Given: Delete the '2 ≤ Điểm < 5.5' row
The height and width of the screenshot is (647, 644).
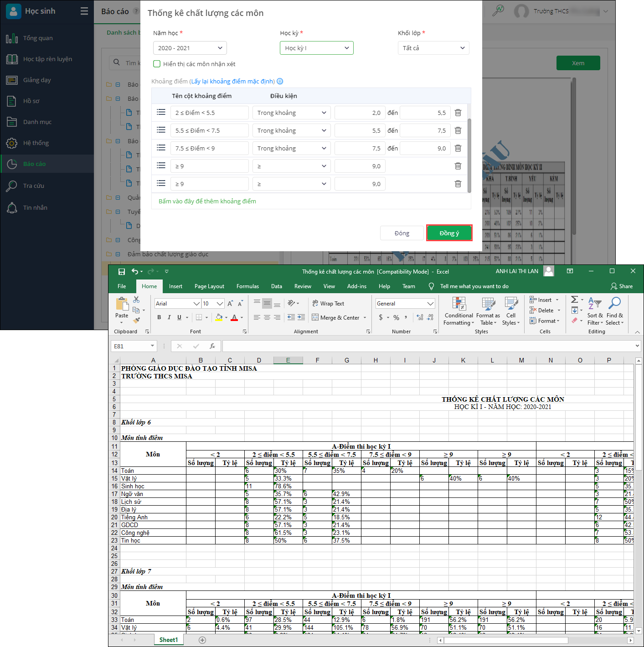Looking at the screenshot, I should pyautogui.click(x=458, y=113).
